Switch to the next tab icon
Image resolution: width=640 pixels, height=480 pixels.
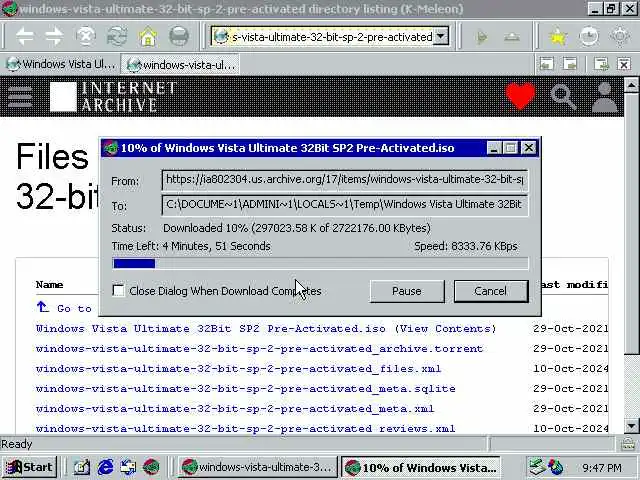[569, 64]
